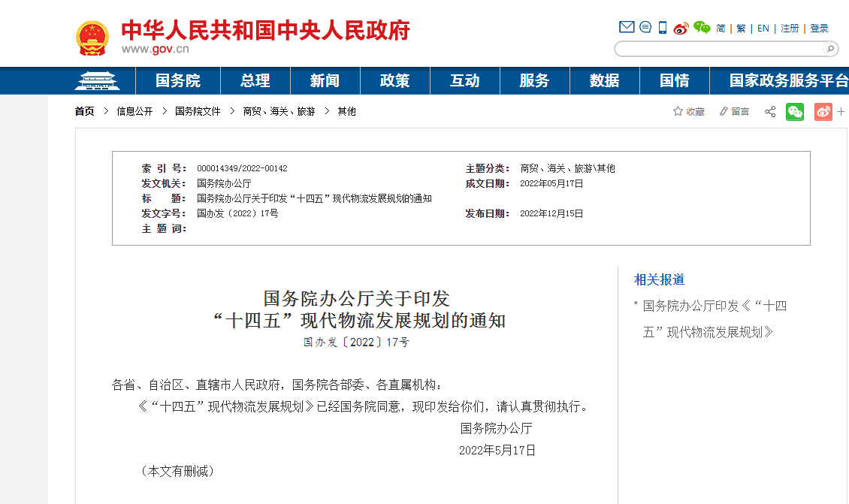Go to 国务院文件 breadcrumb
The width and height of the screenshot is (849, 504).
(x=198, y=111)
